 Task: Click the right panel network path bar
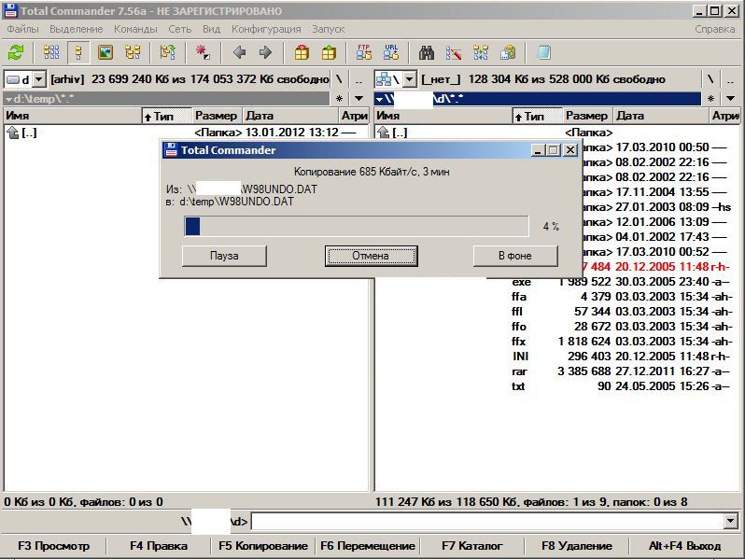pos(538,98)
